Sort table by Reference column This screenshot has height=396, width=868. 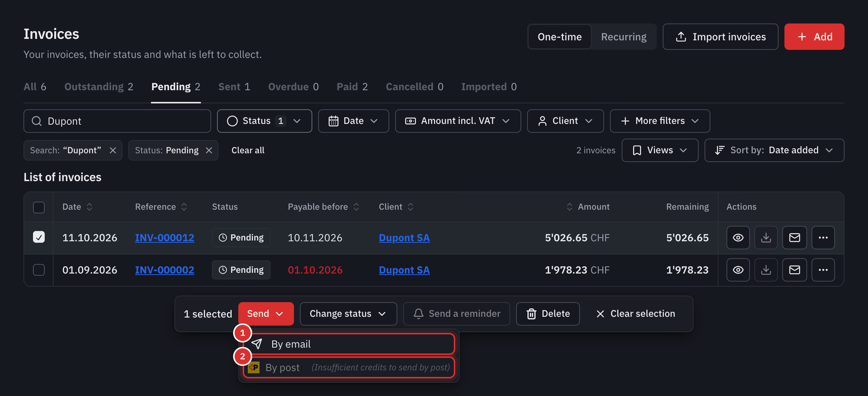tap(184, 207)
